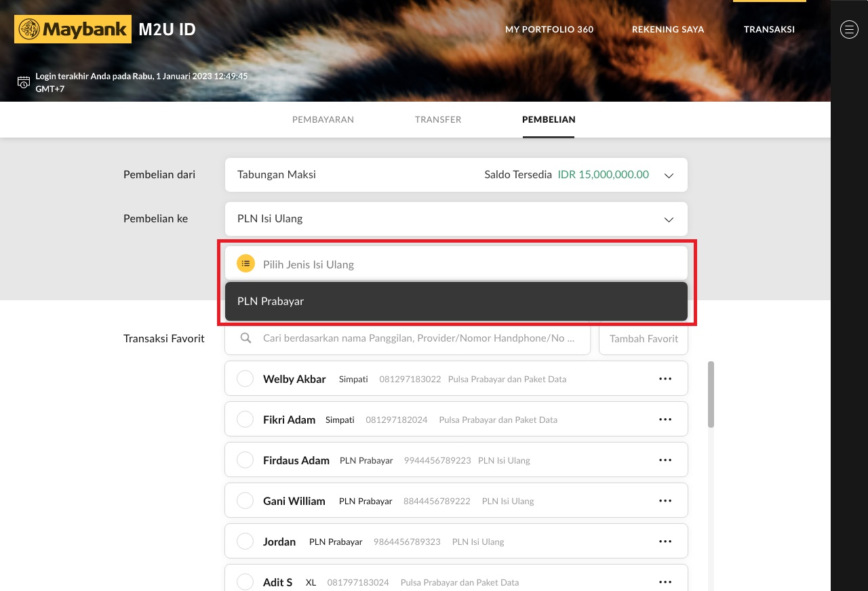Click the IDR 15,000,000.00 balance amount
The height and width of the screenshot is (591, 868).
pos(603,174)
